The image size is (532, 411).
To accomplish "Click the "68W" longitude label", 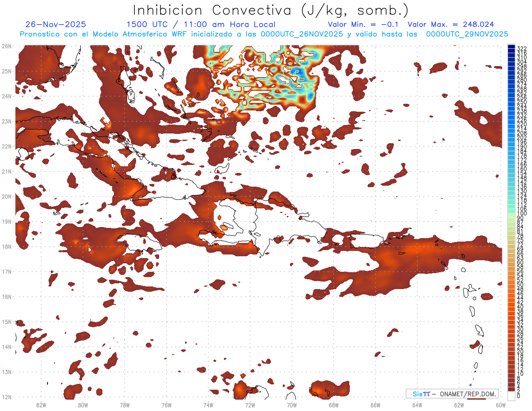I will [x=334, y=404].
